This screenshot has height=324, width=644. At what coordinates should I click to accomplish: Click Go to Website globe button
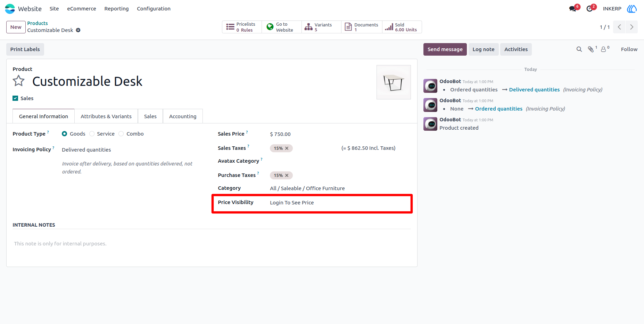point(281,27)
